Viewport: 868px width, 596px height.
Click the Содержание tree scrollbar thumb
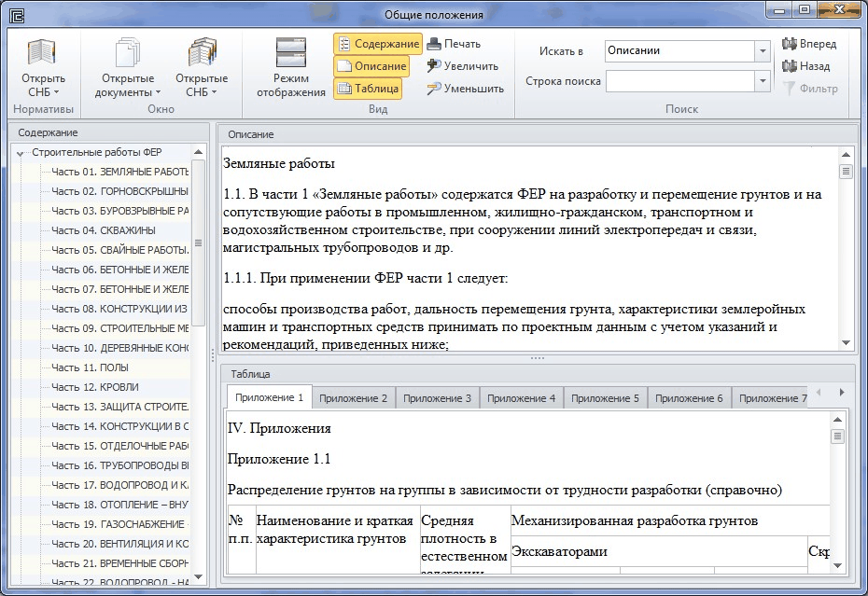[198, 243]
